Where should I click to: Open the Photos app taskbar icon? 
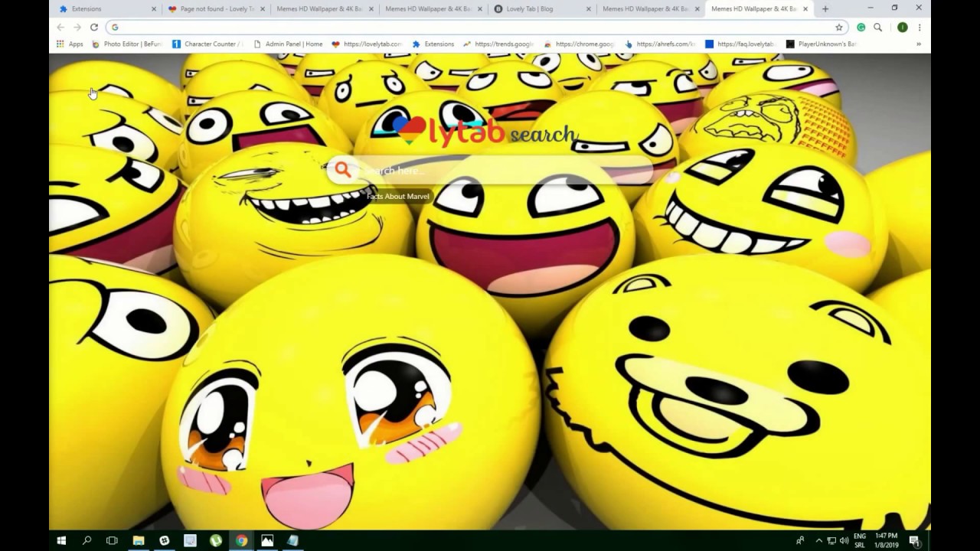[x=267, y=540]
